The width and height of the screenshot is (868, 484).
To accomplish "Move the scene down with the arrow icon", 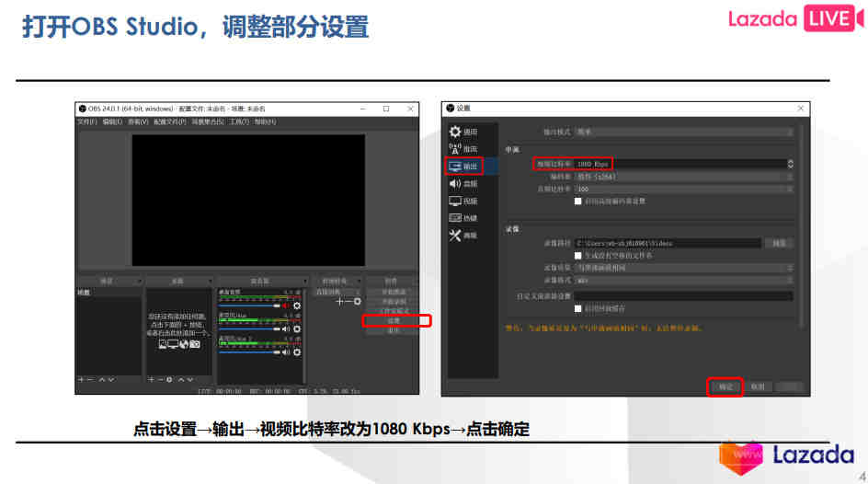I will 111,380.
